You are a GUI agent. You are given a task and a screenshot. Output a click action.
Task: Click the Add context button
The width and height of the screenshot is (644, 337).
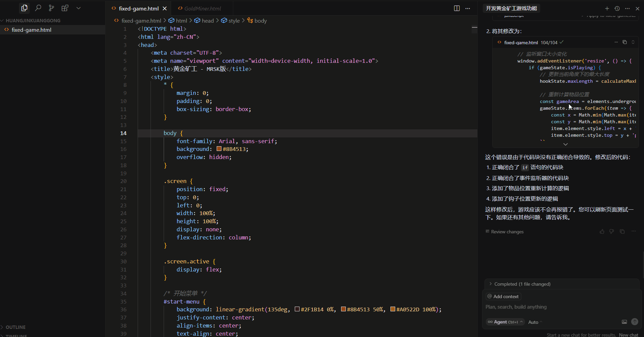(503, 296)
